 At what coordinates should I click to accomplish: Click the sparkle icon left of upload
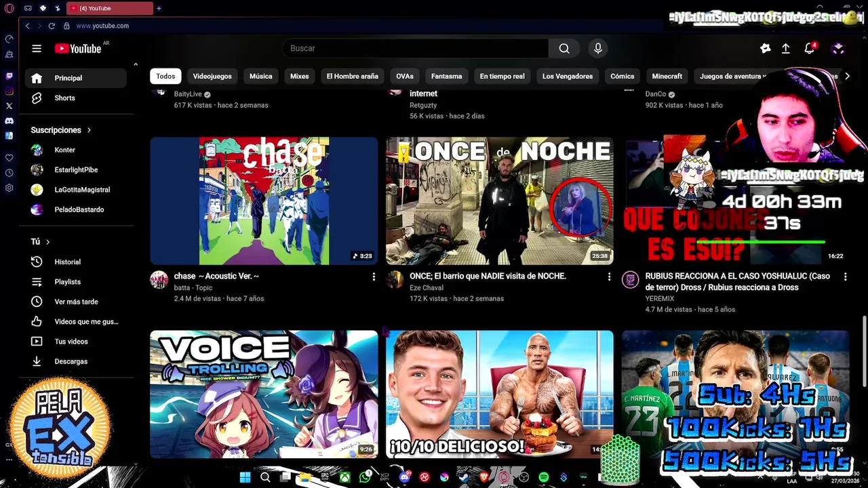(x=766, y=48)
